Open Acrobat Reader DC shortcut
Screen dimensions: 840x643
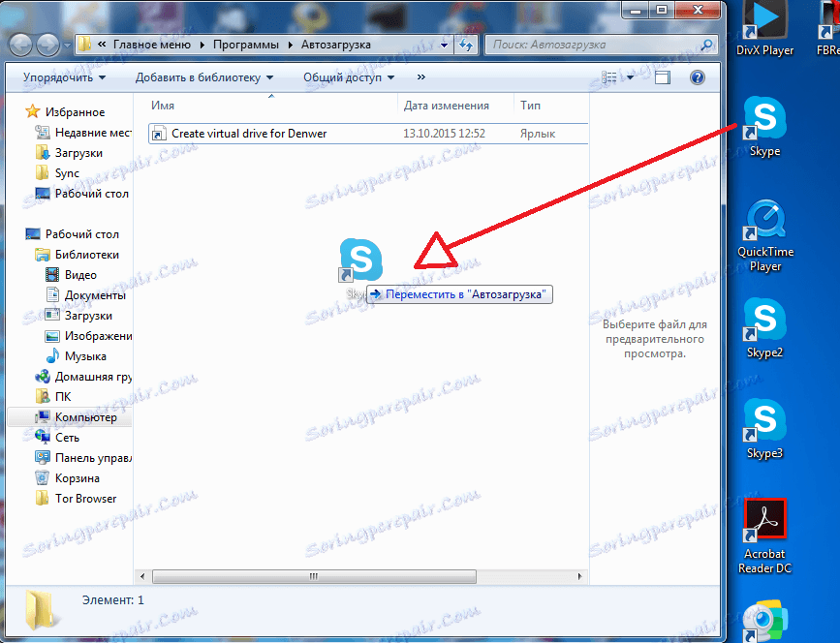[764, 536]
